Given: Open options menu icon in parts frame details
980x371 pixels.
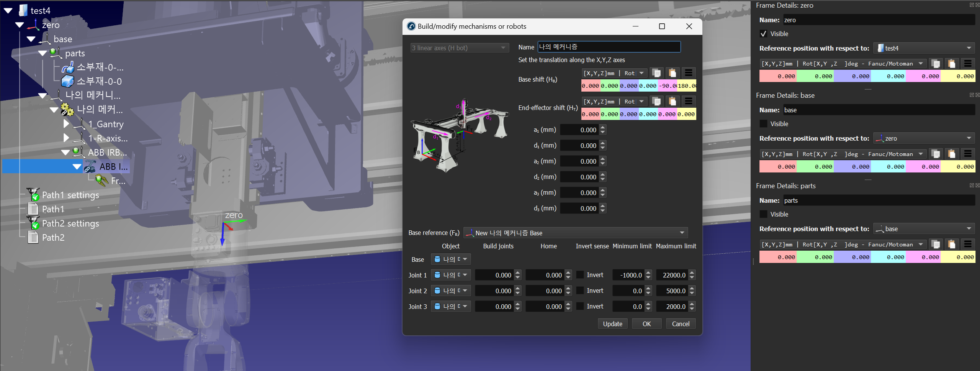Looking at the screenshot, I should pyautogui.click(x=967, y=245).
